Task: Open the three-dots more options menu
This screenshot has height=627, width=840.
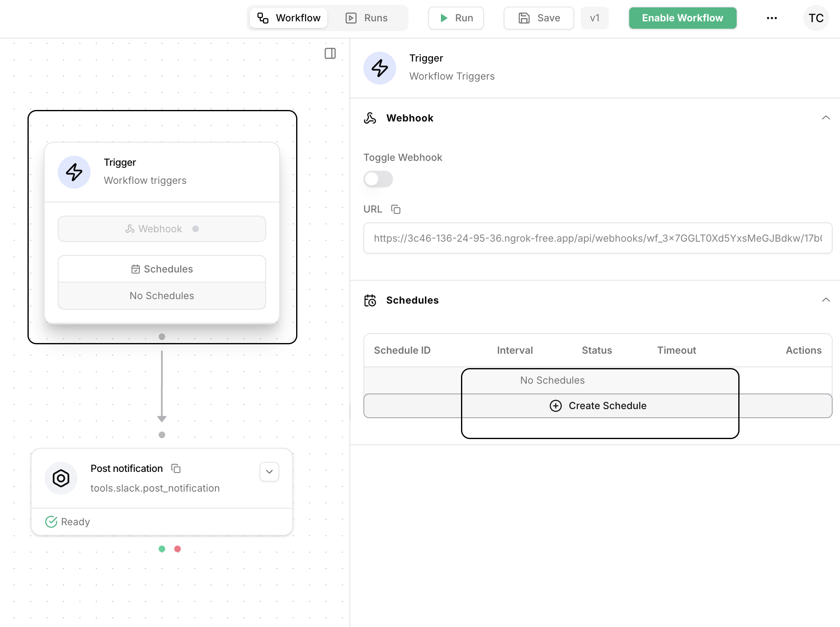Action: (772, 18)
